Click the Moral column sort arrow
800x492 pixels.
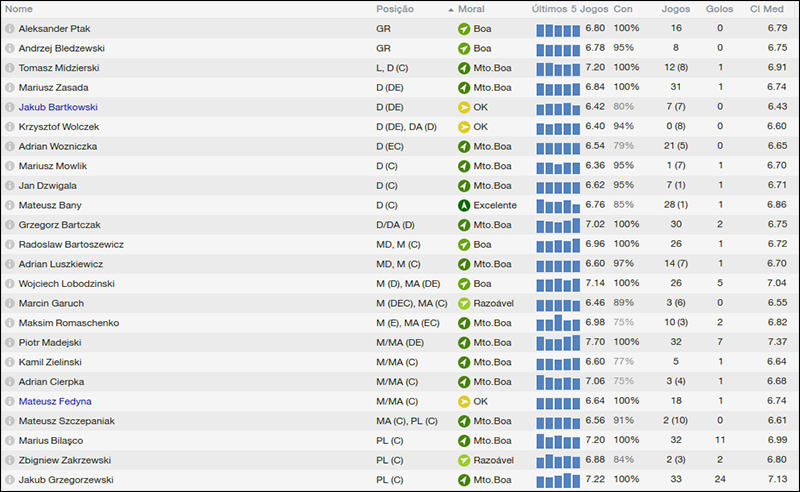(451, 9)
